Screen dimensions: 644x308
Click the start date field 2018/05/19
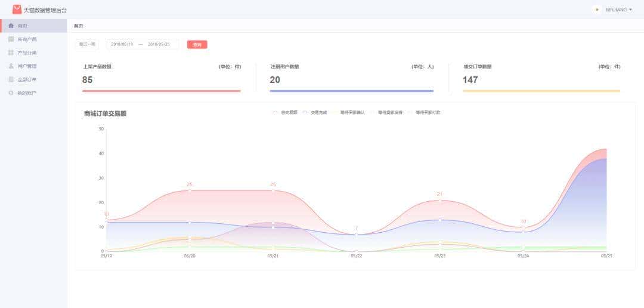click(x=122, y=44)
